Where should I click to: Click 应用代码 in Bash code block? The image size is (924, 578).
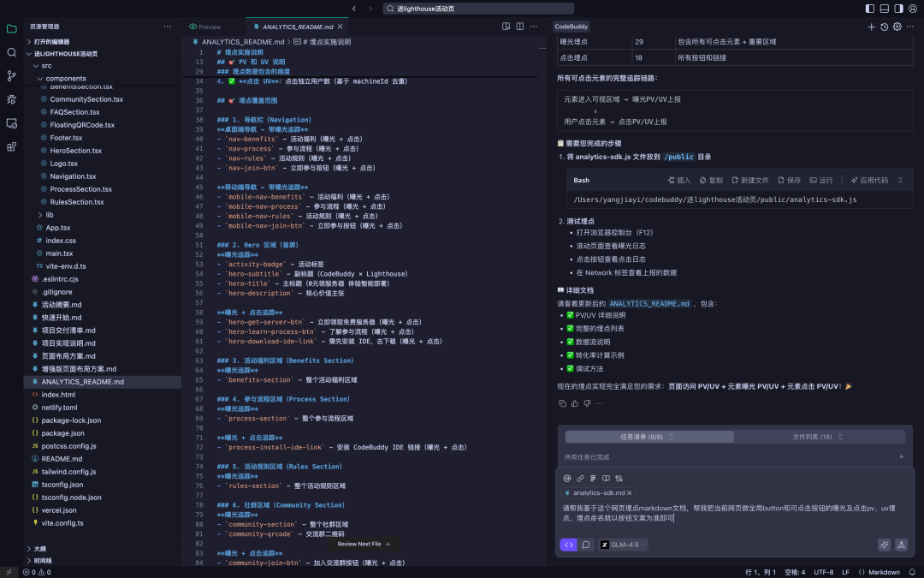coord(869,181)
